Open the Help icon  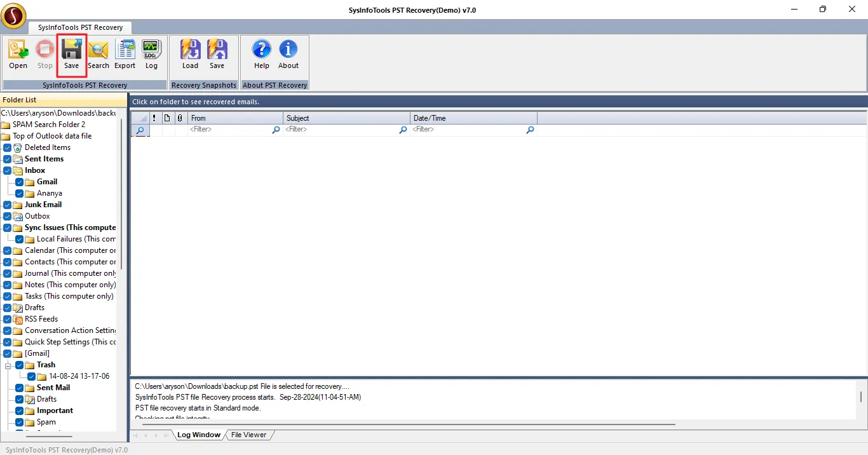262,50
